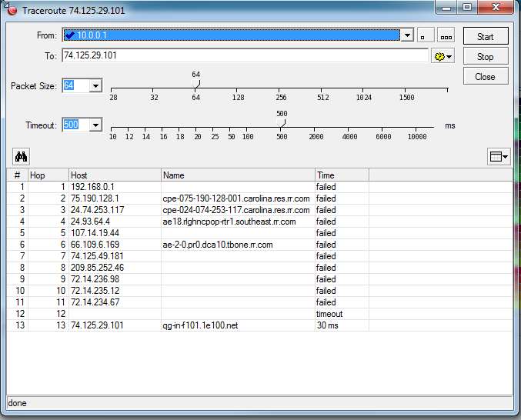The height and width of the screenshot is (420, 521).
Task: Sort by the Time column header
Action: 342,175
